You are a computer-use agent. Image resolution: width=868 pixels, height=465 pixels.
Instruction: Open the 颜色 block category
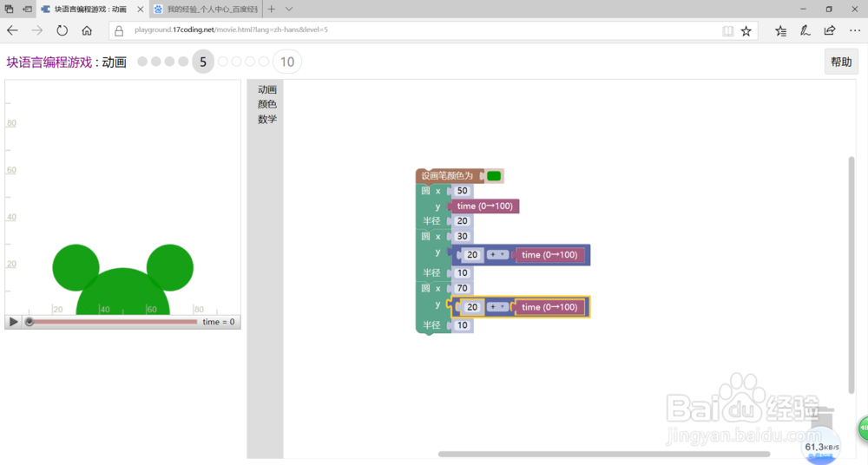pyautogui.click(x=266, y=104)
